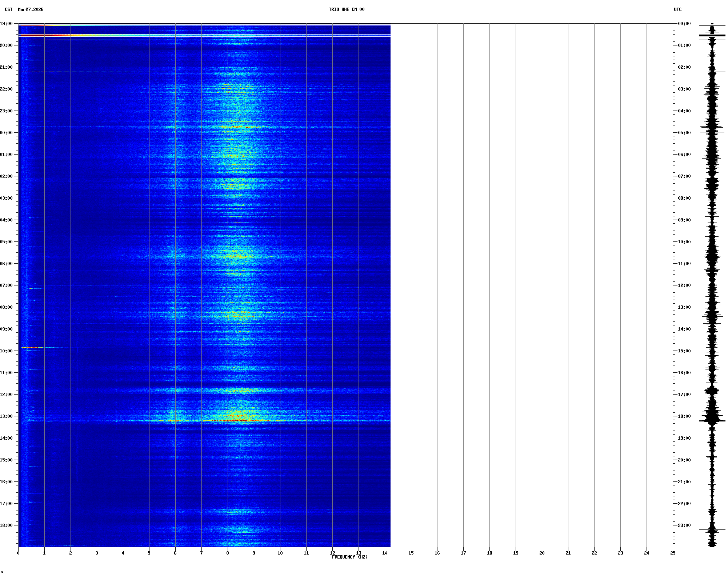Select the 10:00 CST time marker
The width and height of the screenshot is (728, 576).
6,351
